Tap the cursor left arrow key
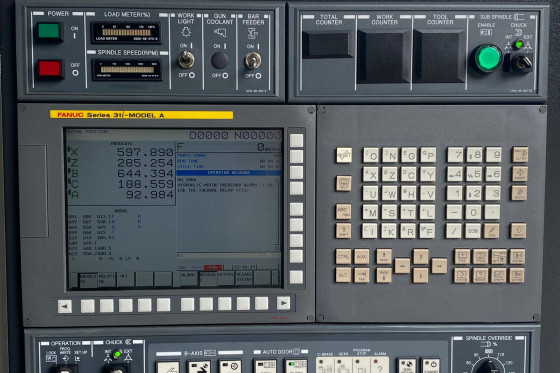This screenshot has width=560, height=373. pyautogui.click(x=402, y=266)
